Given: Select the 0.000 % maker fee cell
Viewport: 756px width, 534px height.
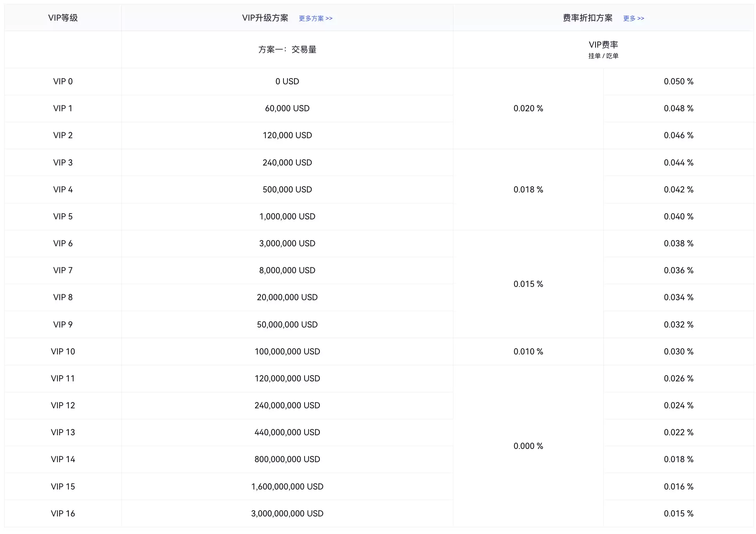Looking at the screenshot, I should click(x=528, y=446).
